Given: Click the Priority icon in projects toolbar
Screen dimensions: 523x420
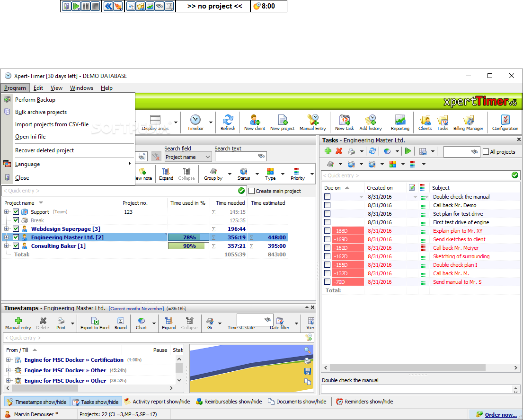Looking at the screenshot, I should click(298, 174).
